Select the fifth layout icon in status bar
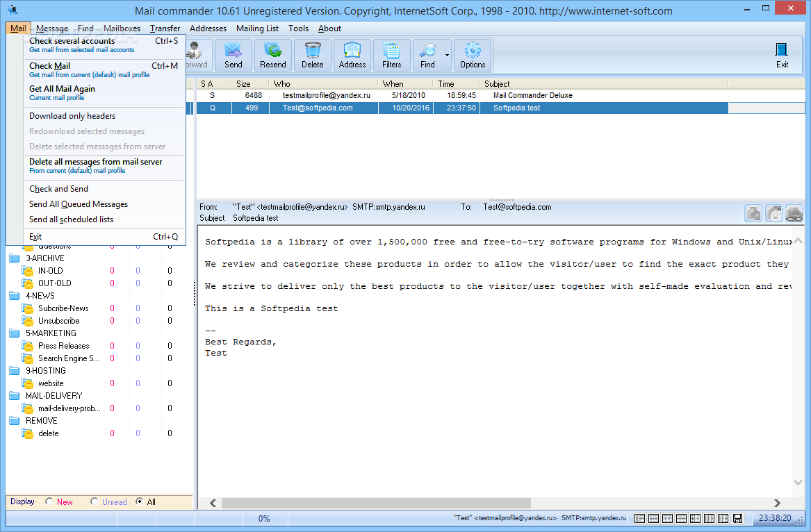Viewport: 811px width, 532px height. (696, 518)
